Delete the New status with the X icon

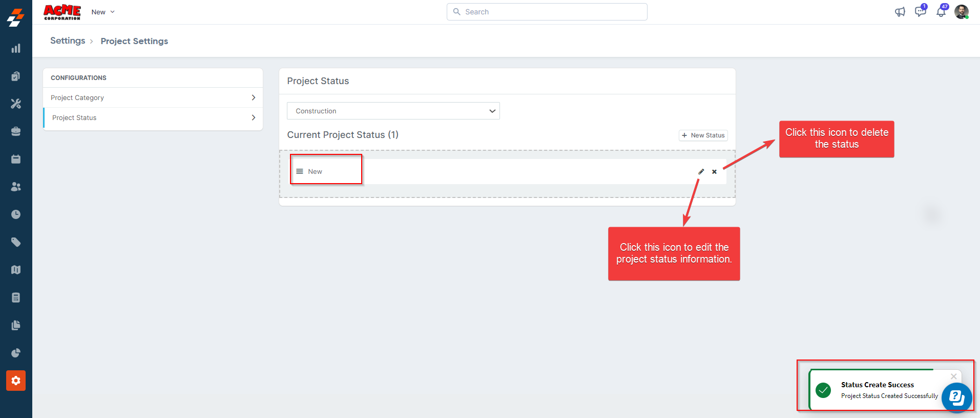pyautogui.click(x=714, y=172)
